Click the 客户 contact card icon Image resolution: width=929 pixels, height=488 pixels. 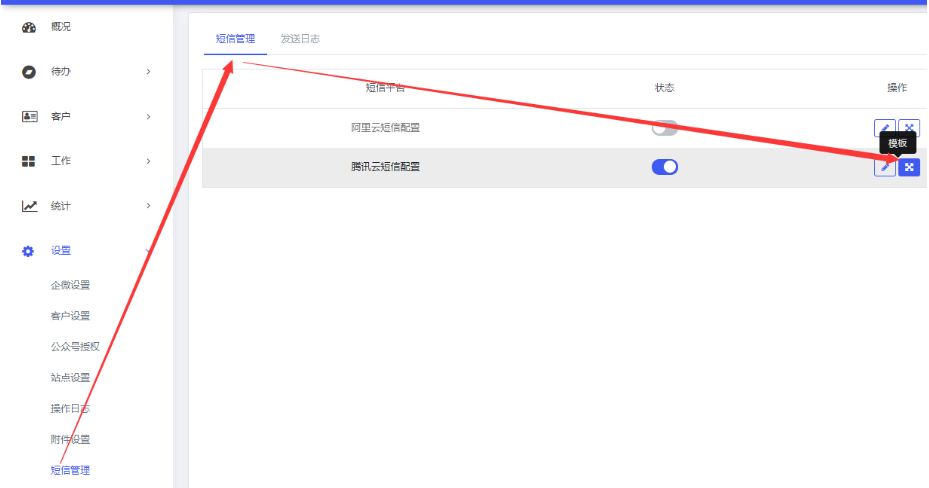pyautogui.click(x=29, y=117)
